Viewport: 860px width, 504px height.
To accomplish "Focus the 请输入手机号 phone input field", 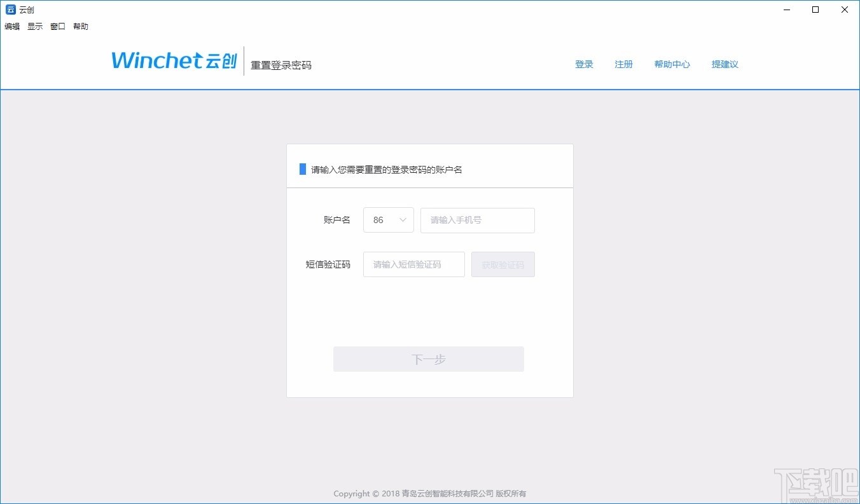I will pos(478,220).
